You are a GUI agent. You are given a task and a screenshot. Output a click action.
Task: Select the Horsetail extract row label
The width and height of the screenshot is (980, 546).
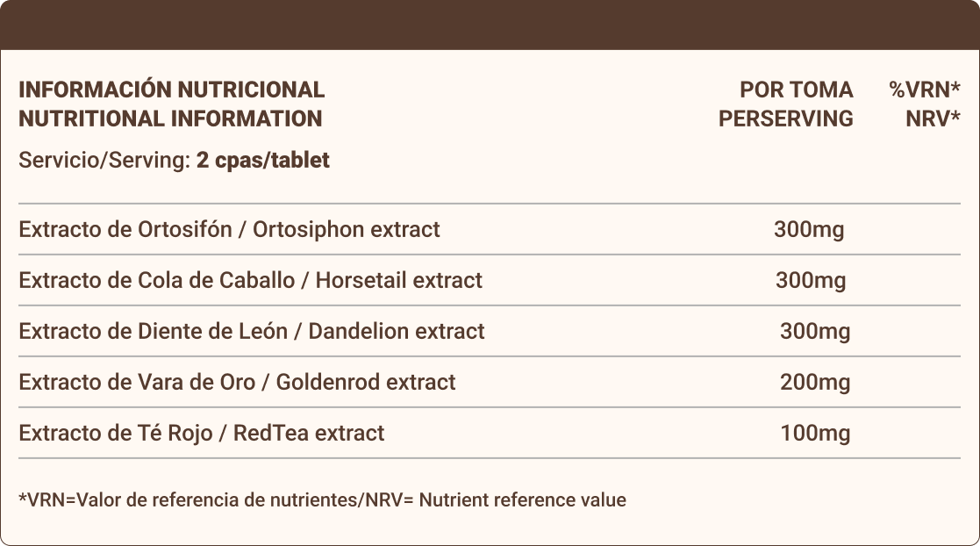250,281
